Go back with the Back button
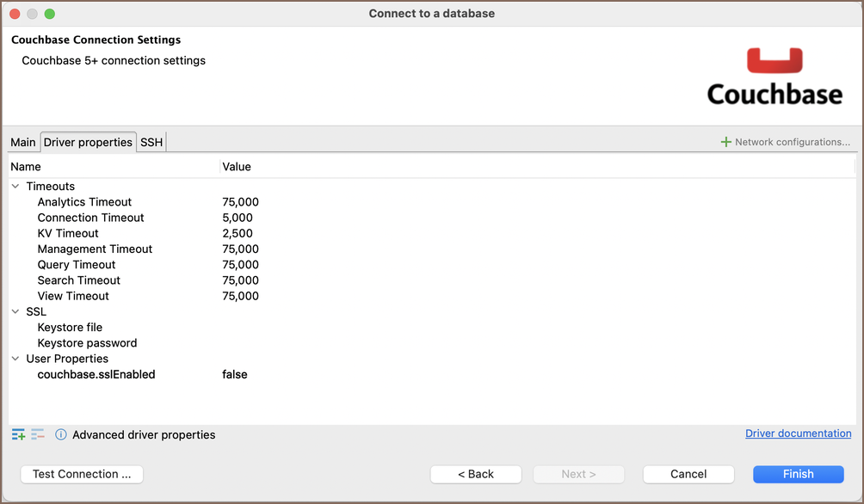This screenshot has width=864, height=504. coord(476,474)
